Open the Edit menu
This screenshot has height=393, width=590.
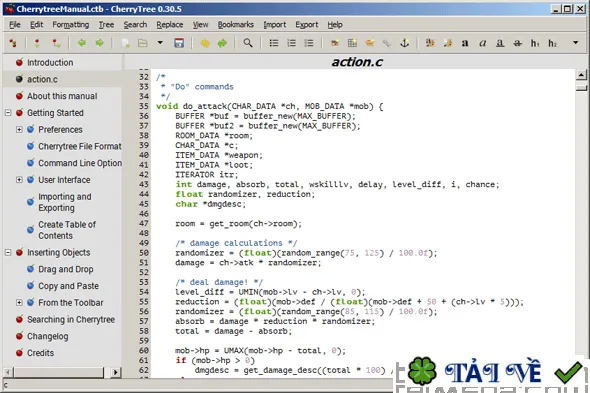[x=36, y=25]
